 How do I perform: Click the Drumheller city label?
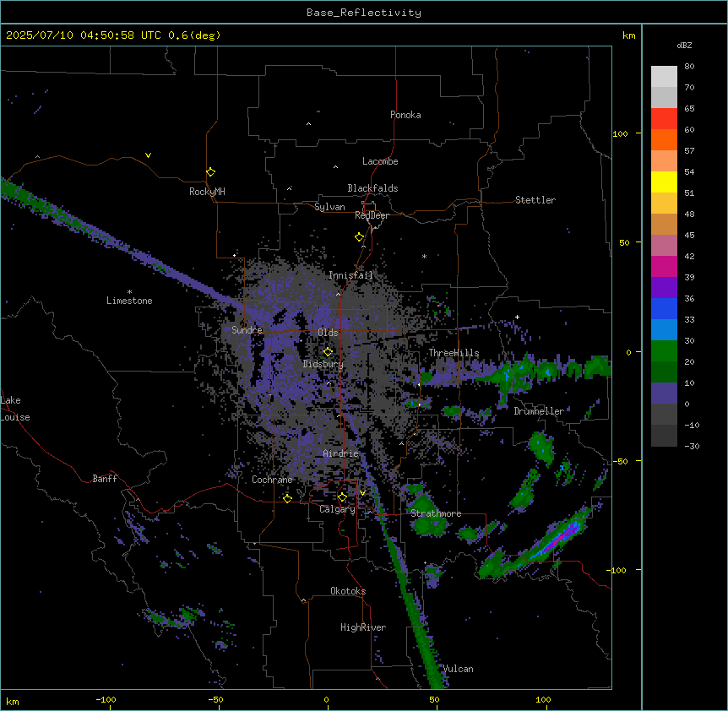coord(539,411)
